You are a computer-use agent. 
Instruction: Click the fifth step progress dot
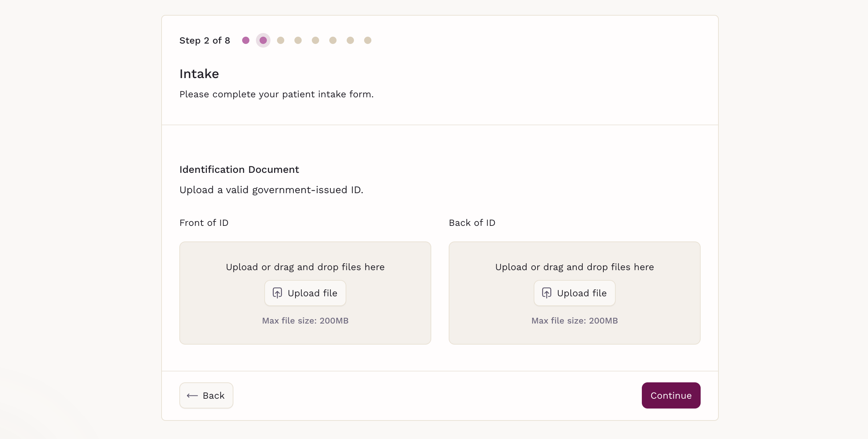315,40
